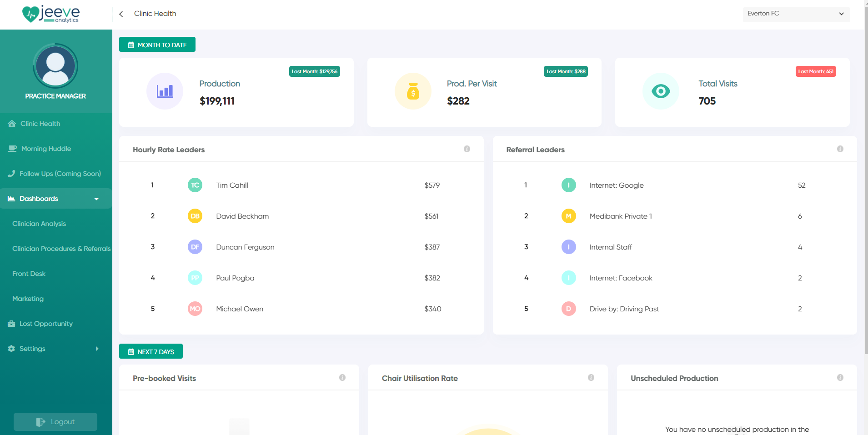This screenshot has height=435, width=868.
Task: Click the Internet: Facebook avatar icon
Action: pos(569,278)
